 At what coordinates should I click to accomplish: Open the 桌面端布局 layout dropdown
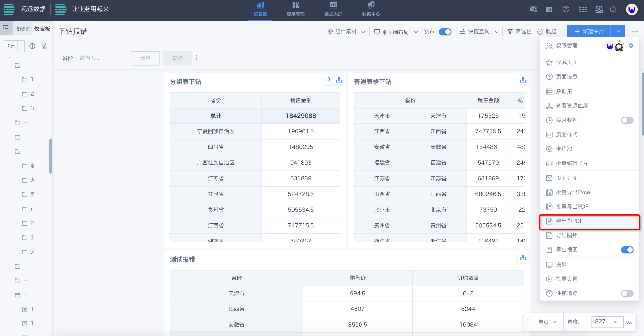(x=396, y=32)
